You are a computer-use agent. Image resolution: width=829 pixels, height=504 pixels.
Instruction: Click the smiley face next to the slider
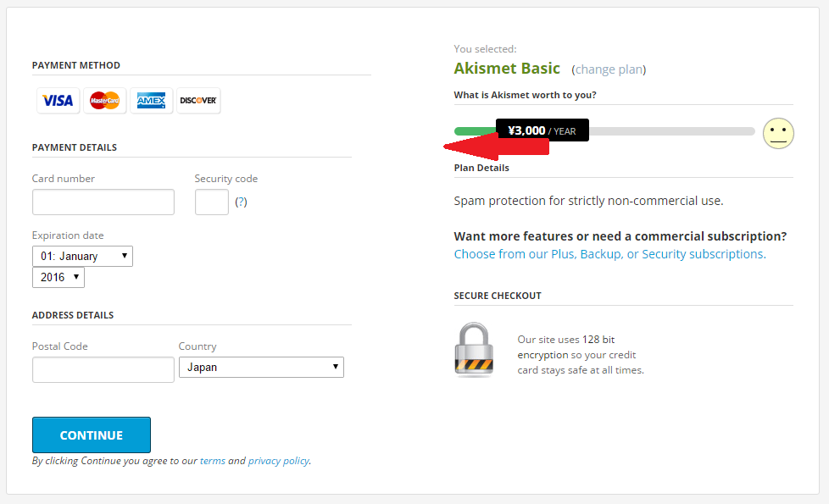778,133
